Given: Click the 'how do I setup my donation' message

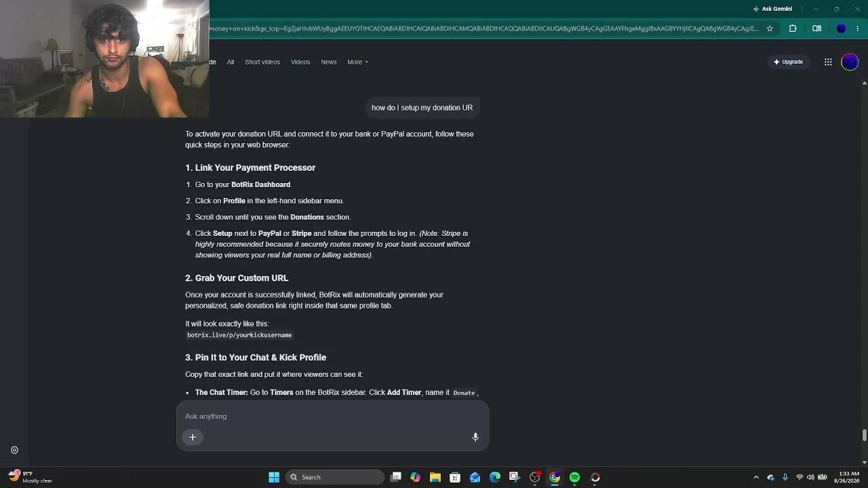Looking at the screenshot, I should (x=422, y=108).
